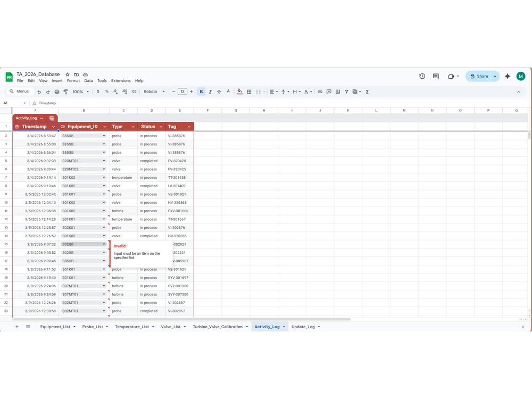532x399 pixels.
Task: Switch to the Turbine_Valve_Calibration sheet tab
Action: pyautogui.click(x=218, y=327)
